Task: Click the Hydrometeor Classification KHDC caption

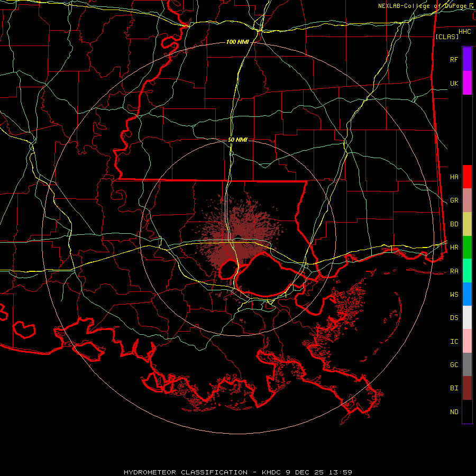Action: pyautogui.click(x=238, y=472)
